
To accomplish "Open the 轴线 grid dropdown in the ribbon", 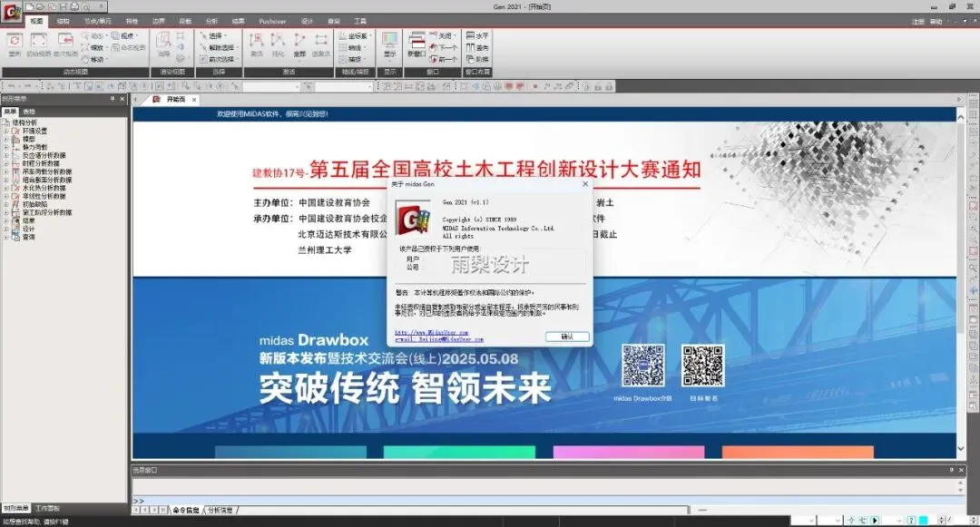I will coord(352,47).
